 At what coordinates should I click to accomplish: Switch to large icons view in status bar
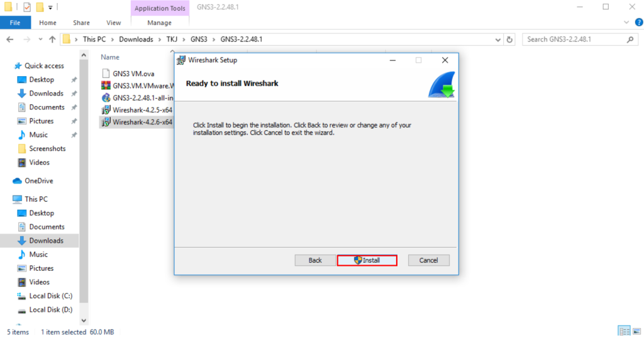pos(635,331)
